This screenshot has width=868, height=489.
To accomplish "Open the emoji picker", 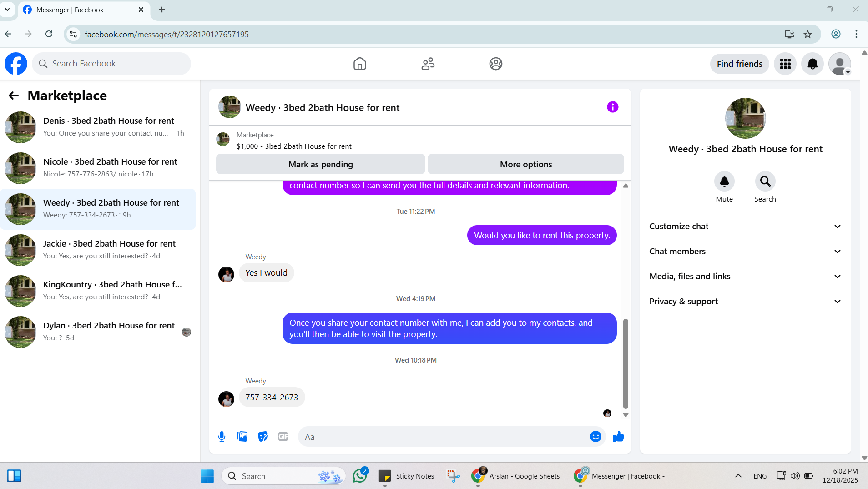I will 595,437.
